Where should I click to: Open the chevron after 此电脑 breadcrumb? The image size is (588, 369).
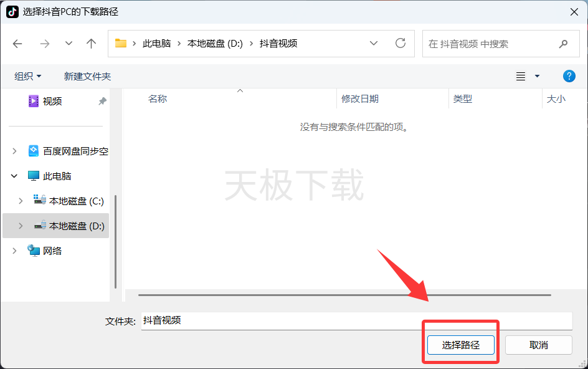pos(179,44)
